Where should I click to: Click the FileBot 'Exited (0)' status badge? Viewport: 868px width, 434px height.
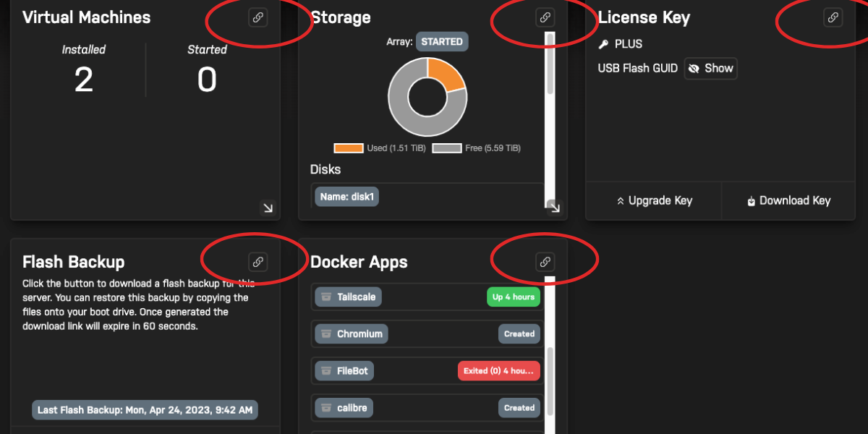point(498,370)
